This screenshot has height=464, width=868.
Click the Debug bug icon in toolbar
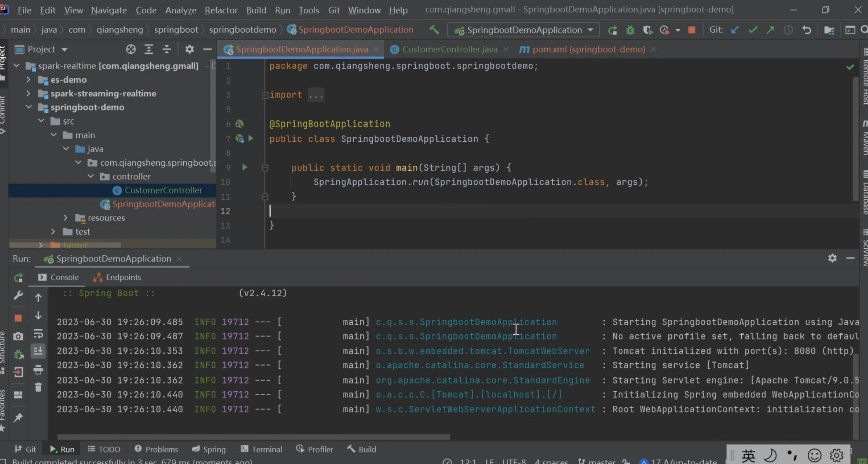(x=630, y=30)
